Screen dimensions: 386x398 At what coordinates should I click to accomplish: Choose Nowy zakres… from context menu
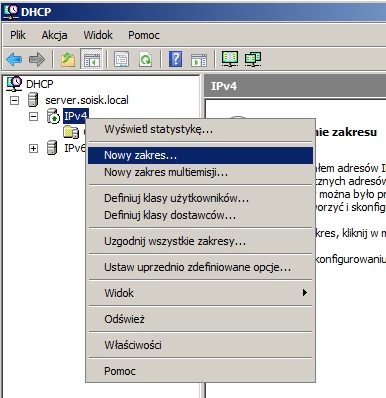[200, 155]
